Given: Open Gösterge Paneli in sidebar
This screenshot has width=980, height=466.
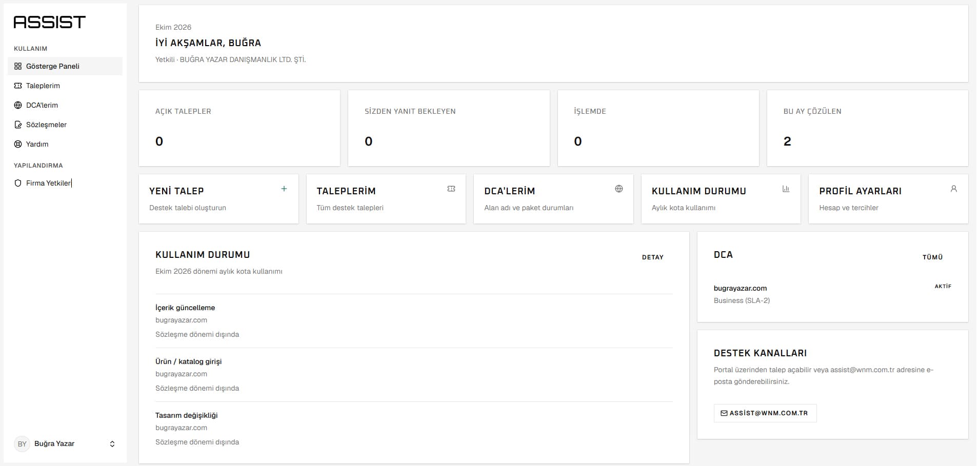Looking at the screenshot, I should pos(65,66).
